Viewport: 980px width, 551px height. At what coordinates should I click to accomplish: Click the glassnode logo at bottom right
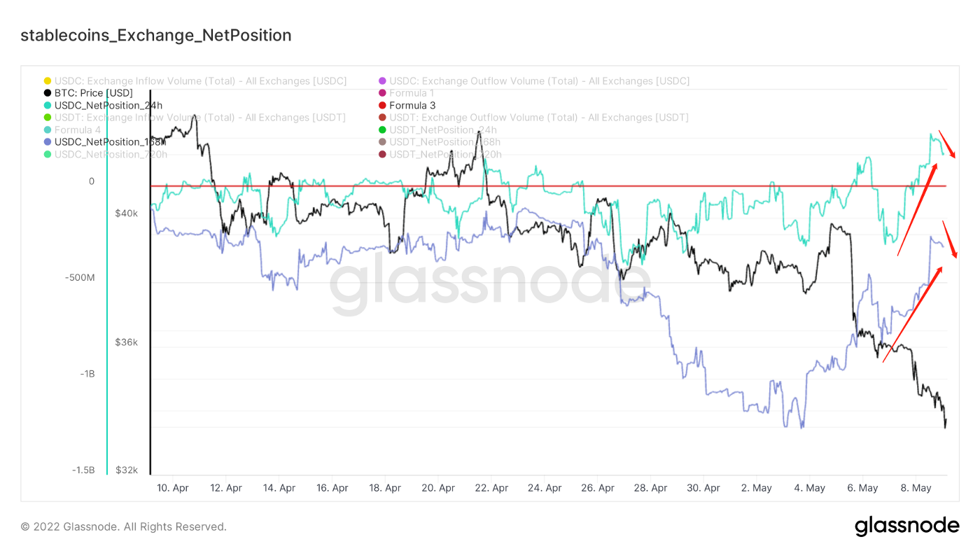(906, 526)
